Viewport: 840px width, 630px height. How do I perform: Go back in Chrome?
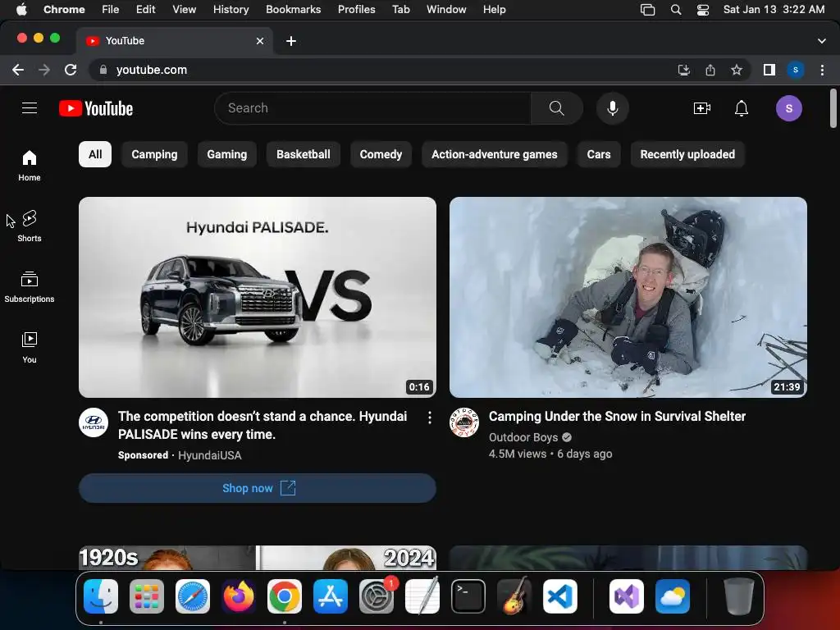pos(18,70)
